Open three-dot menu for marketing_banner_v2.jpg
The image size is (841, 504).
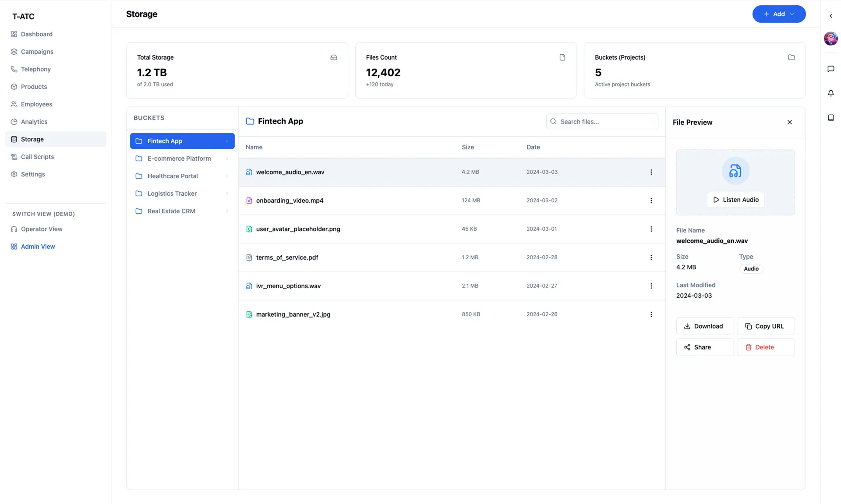[x=651, y=314]
